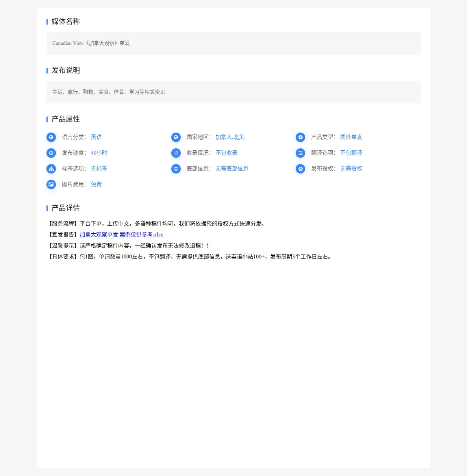The width and height of the screenshot is (467, 476).
Task: Click the 国家地区 label
Action: (x=199, y=137)
